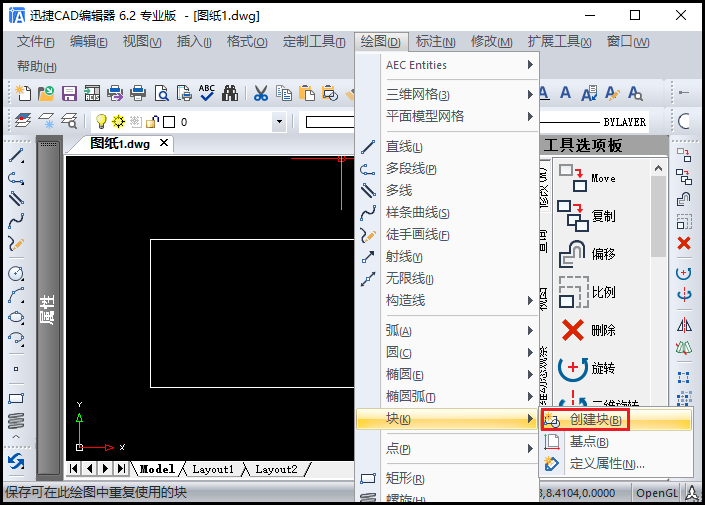Click the Copy icon in toolbar

[x=284, y=93]
